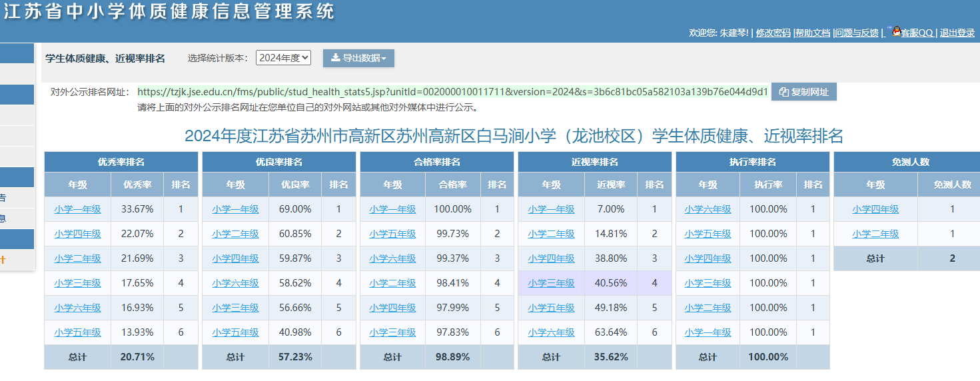Click the 江苏省中小学体质健康信息管理系统 site title
The width and height of the screenshot is (980, 381).
click(169, 11)
